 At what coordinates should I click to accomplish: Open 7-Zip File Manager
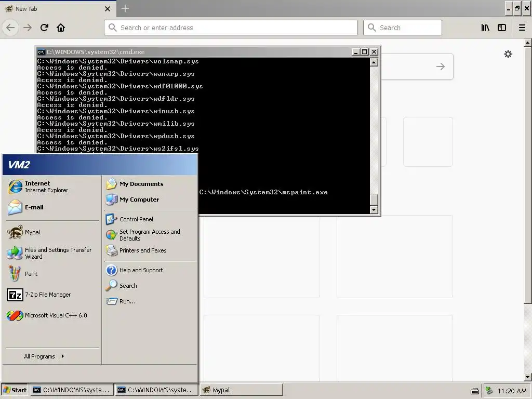(x=52, y=295)
